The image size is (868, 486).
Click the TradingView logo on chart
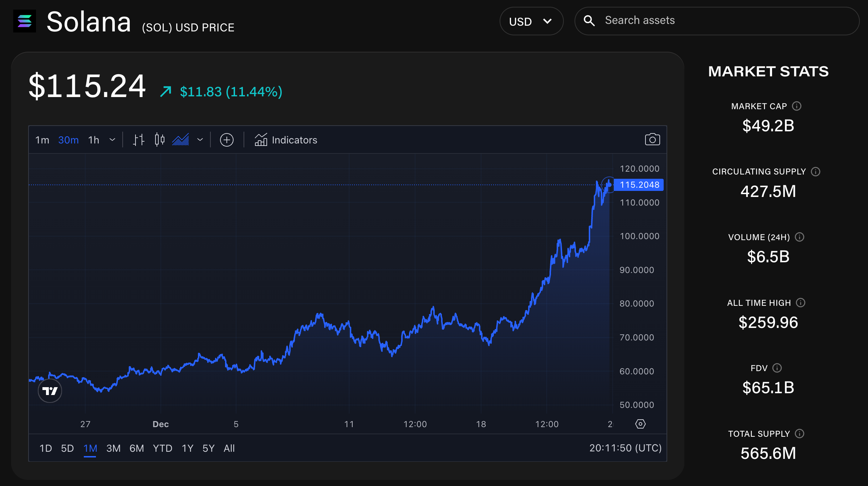click(x=50, y=391)
